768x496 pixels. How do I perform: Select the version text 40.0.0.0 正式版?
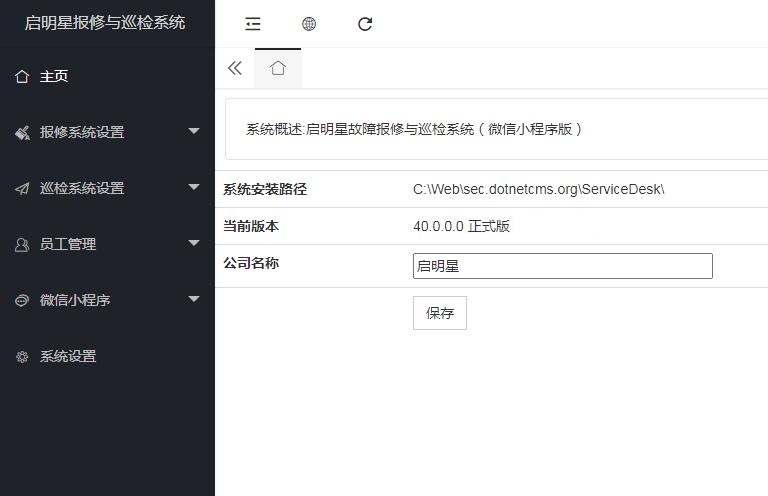[x=461, y=226]
